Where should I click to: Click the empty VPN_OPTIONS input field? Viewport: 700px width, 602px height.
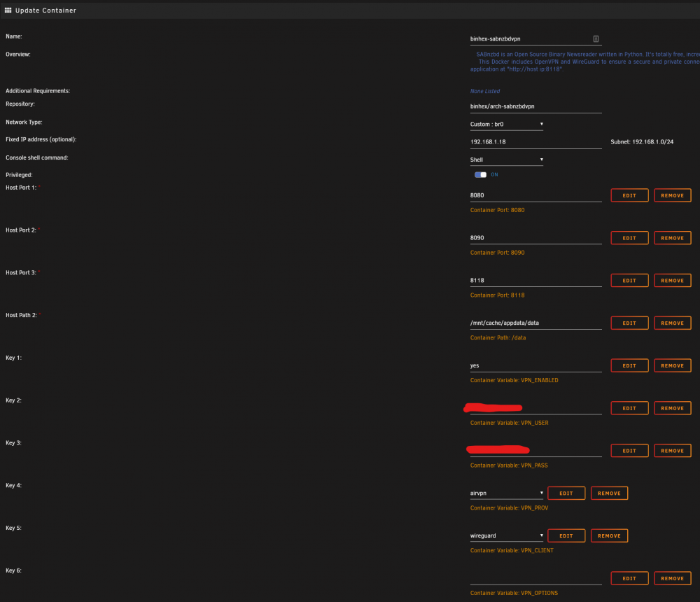pos(535,578)
